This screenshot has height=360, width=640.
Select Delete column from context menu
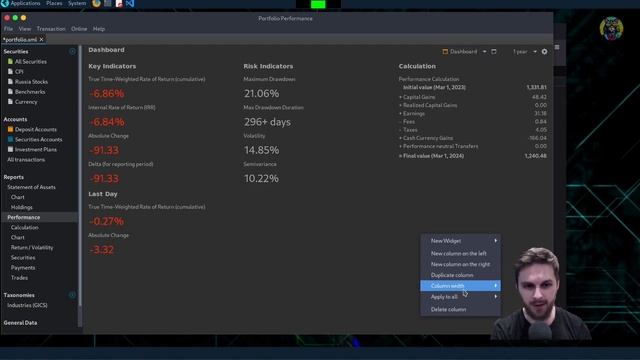point(448,309)
